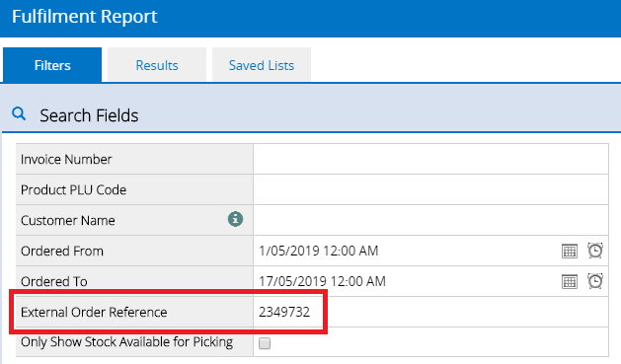
Task: Open calendar picker for Ordered From
Action: click(570, 251)
